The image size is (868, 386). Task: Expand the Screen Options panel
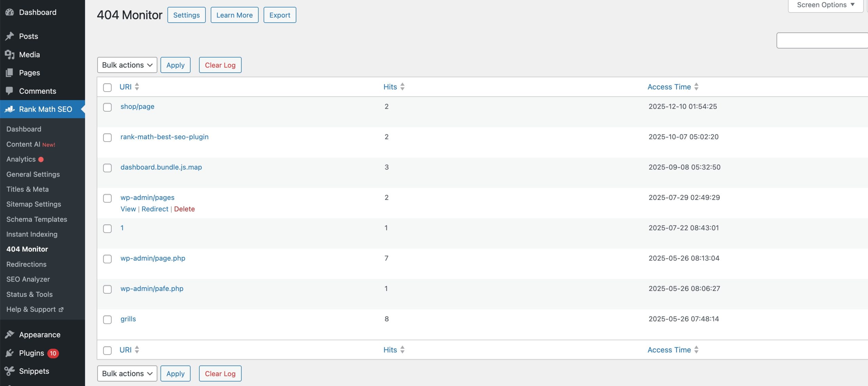(x=825, y=5)
